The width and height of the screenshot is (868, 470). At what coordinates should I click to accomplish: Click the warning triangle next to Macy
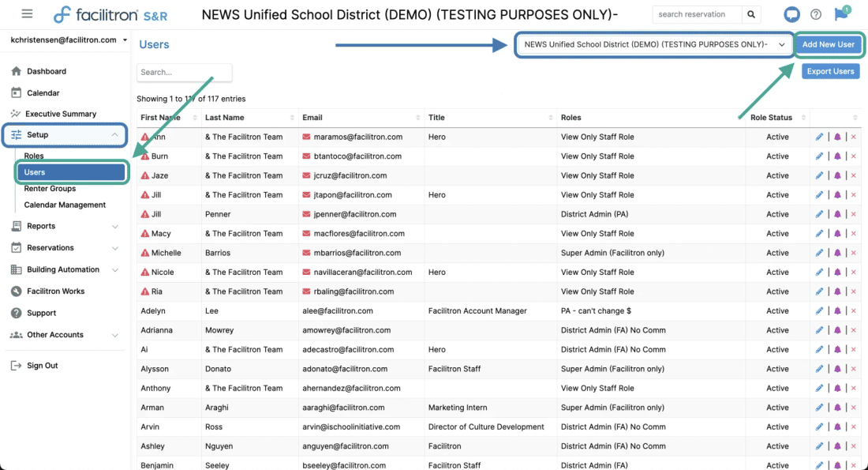(x=145, y=233)
